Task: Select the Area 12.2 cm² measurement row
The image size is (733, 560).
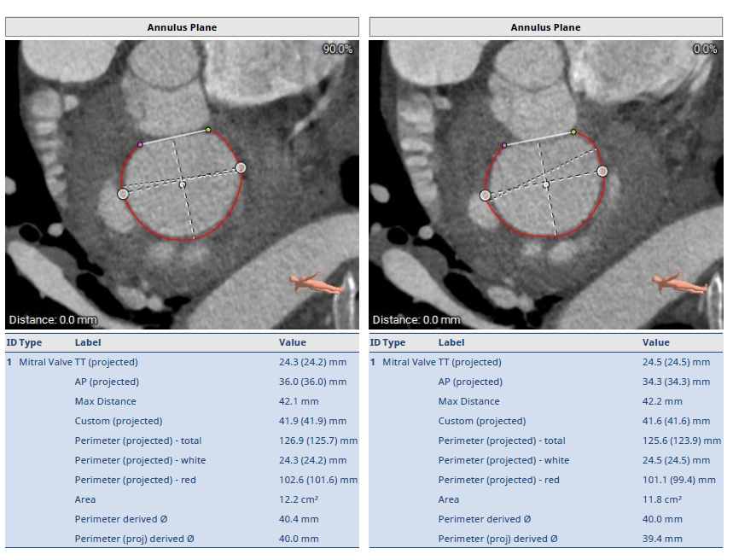Action: point(182,499)
